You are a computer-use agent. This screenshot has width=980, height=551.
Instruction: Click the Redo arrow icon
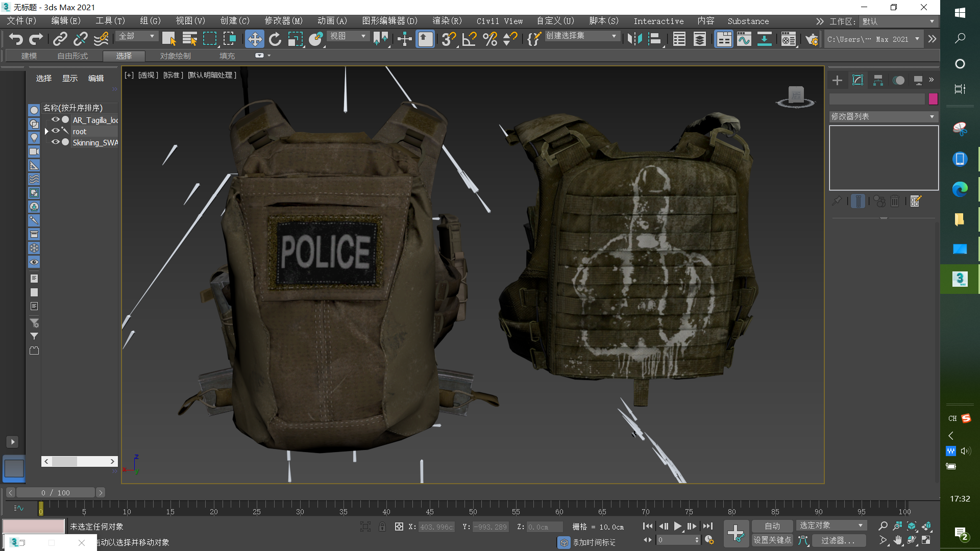36,39
